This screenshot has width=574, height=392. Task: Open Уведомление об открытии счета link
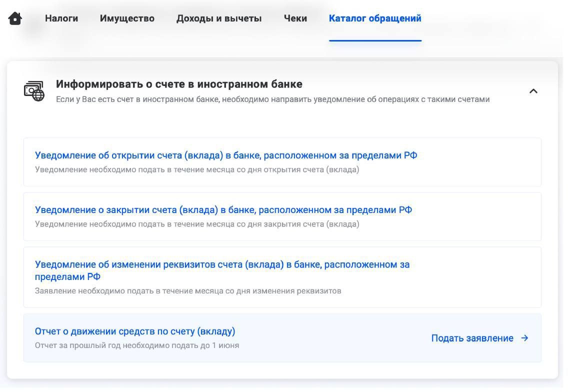(226, 155)
